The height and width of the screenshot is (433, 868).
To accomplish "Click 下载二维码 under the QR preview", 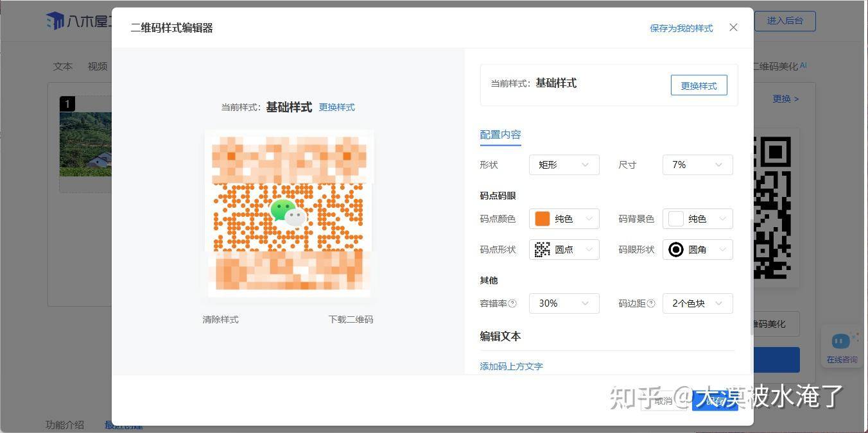I will [x=351, y=319].
